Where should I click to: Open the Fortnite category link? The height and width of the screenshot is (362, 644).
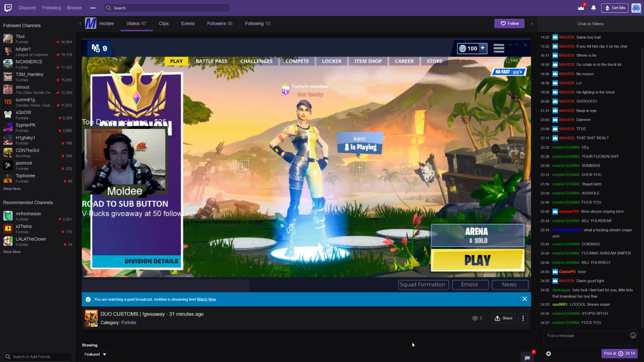tap(129, 322)
